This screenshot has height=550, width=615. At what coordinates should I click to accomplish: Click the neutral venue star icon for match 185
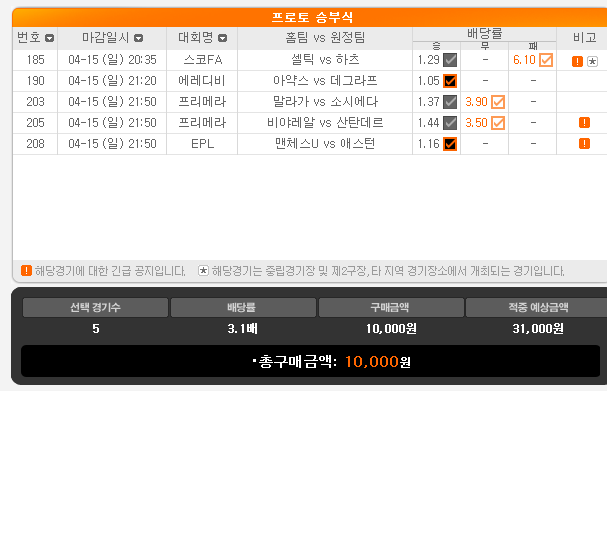[x=592, y=61]
